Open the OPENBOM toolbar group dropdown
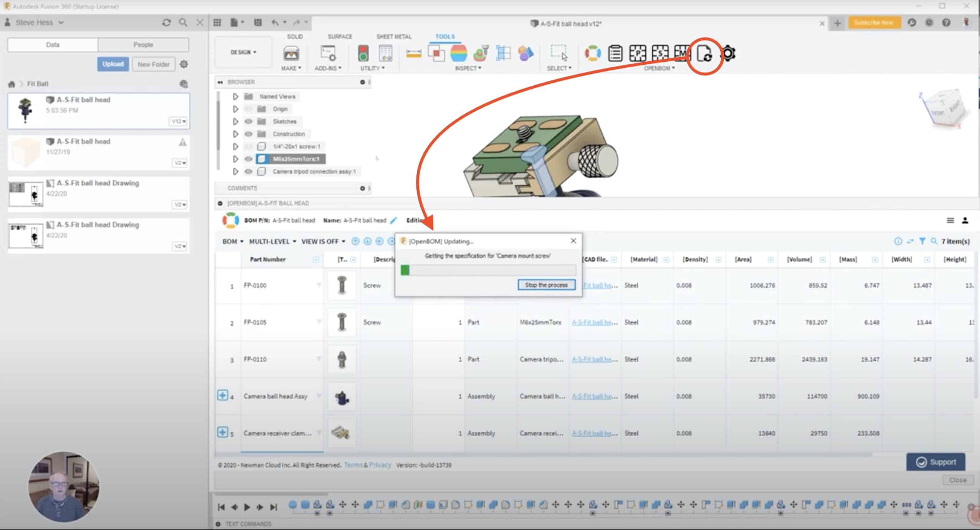 (x=659, y=68)
